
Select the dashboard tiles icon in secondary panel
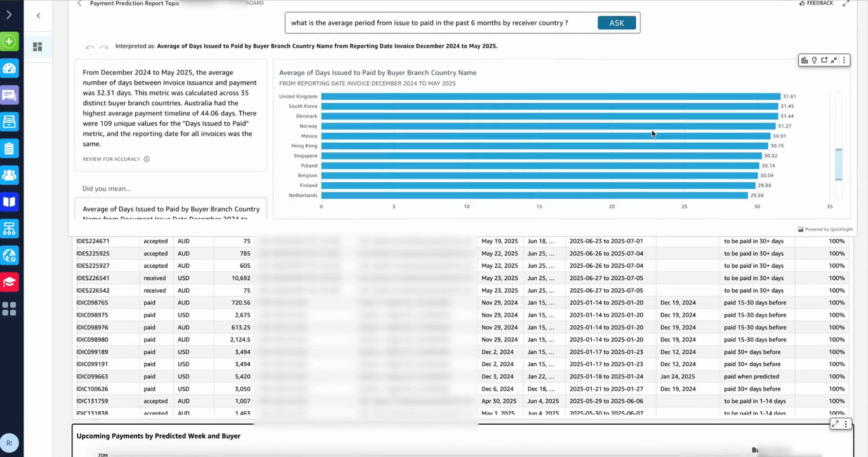37,47
